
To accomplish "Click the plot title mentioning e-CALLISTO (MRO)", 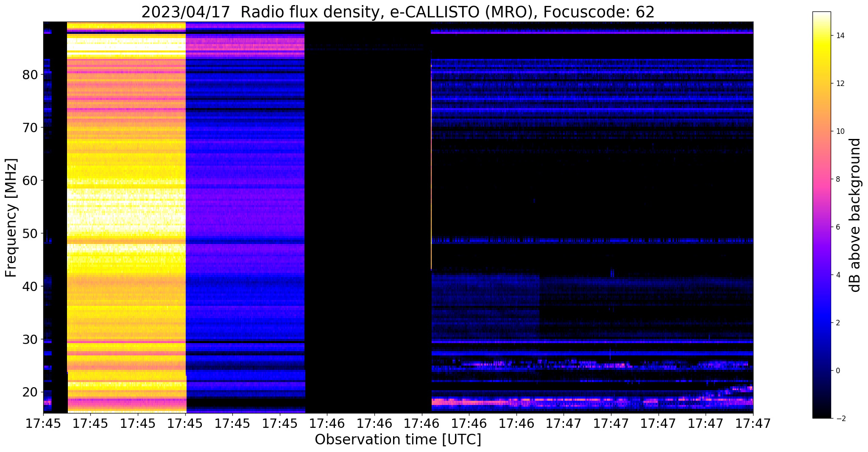I will [398, 12].
